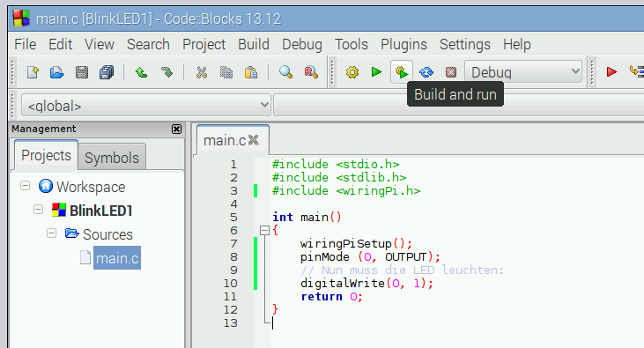The width and height of the screenshot is (644, 348).
Task: Open the Search menu
Action: pos(148,44)
